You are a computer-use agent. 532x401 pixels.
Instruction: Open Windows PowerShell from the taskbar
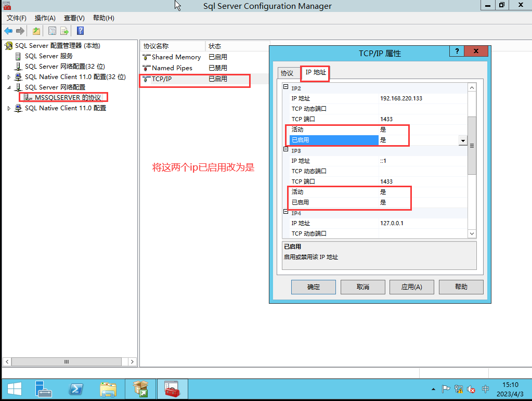tap(76, 389)
